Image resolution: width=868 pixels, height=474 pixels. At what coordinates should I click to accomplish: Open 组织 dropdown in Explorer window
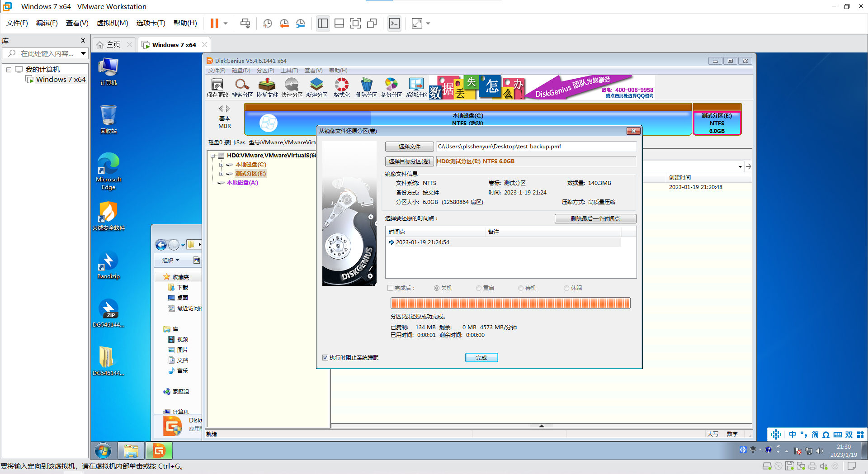pos(171,261)
